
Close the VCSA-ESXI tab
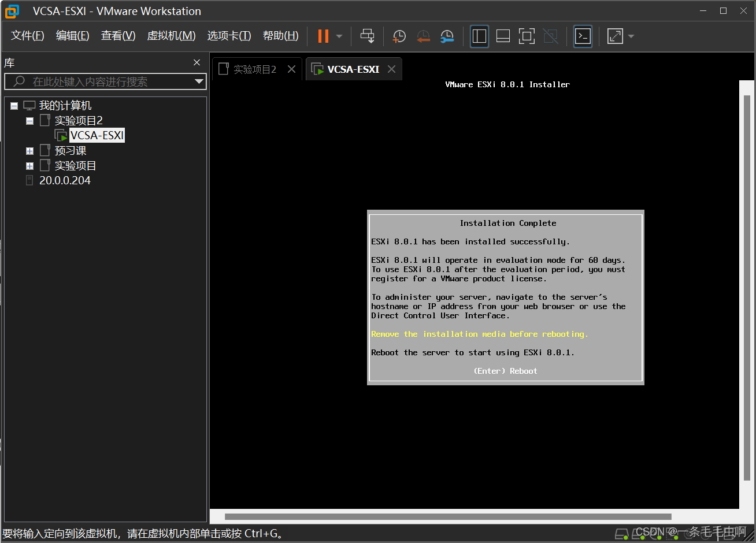[391, 69]
